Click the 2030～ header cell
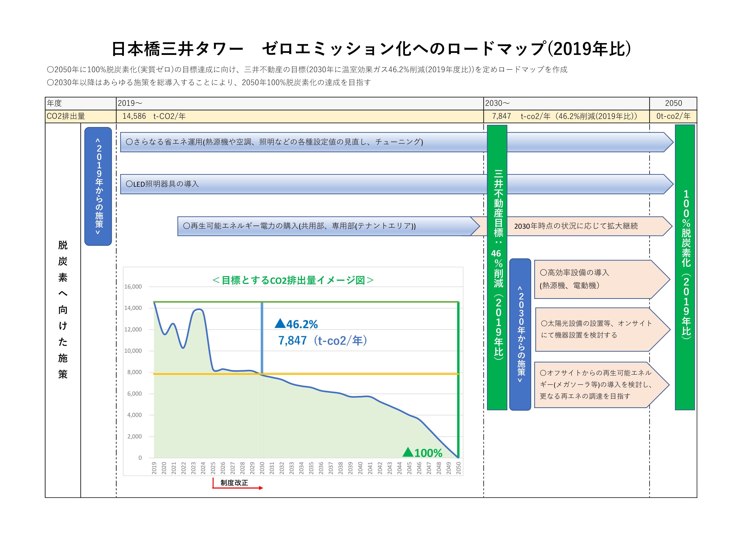 pyautogui.click(x=566, y=103)
